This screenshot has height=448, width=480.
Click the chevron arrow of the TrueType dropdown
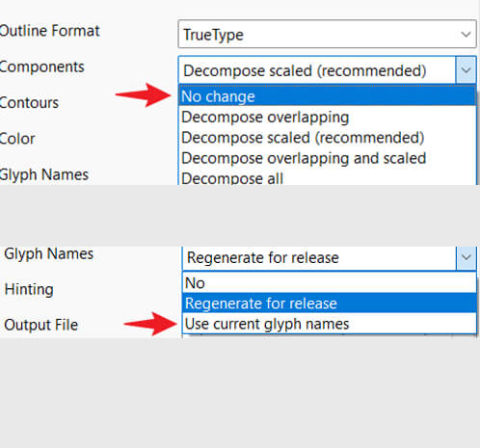(x=466, y=34)
